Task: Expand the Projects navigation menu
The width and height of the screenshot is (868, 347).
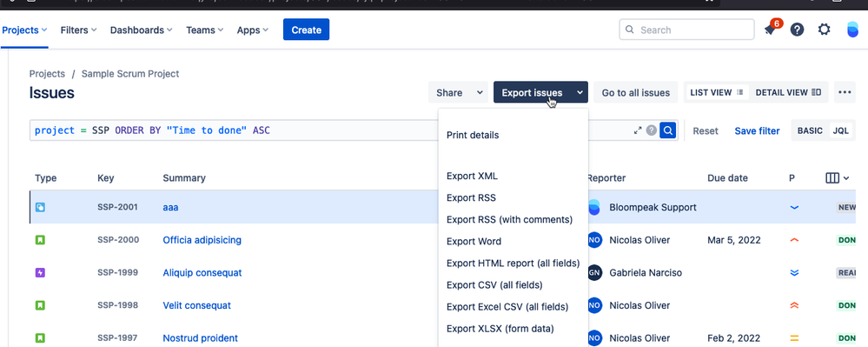Action: coord(24,30)
